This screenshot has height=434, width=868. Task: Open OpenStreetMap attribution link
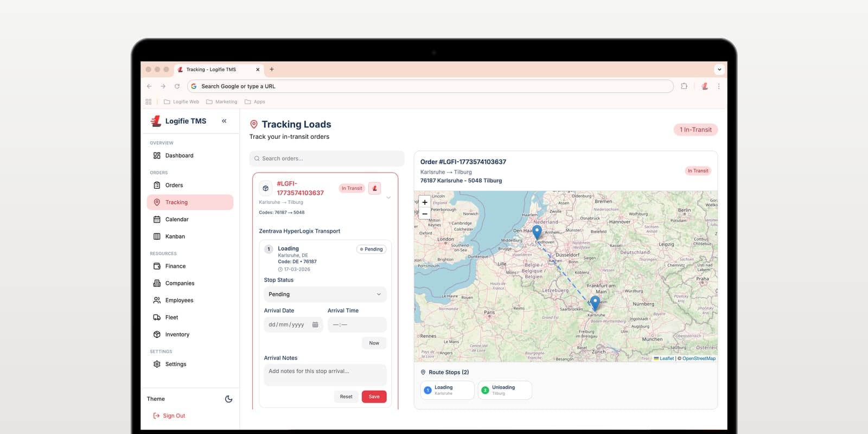(699, 359)
